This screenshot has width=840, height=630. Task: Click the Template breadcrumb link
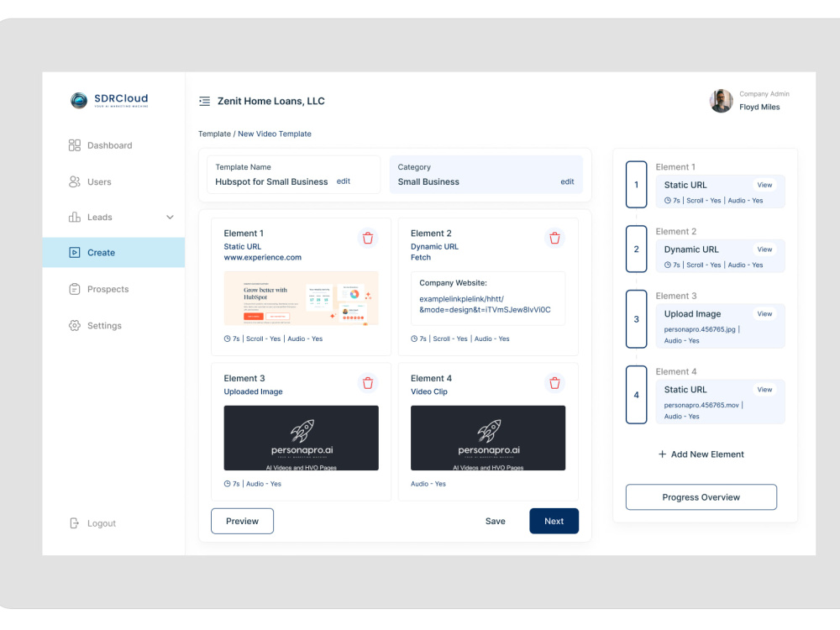[x=214, y=134]
